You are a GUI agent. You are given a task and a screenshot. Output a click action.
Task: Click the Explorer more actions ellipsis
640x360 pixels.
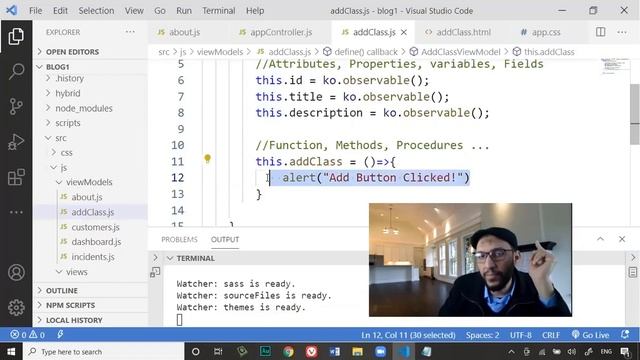[130, 32]
